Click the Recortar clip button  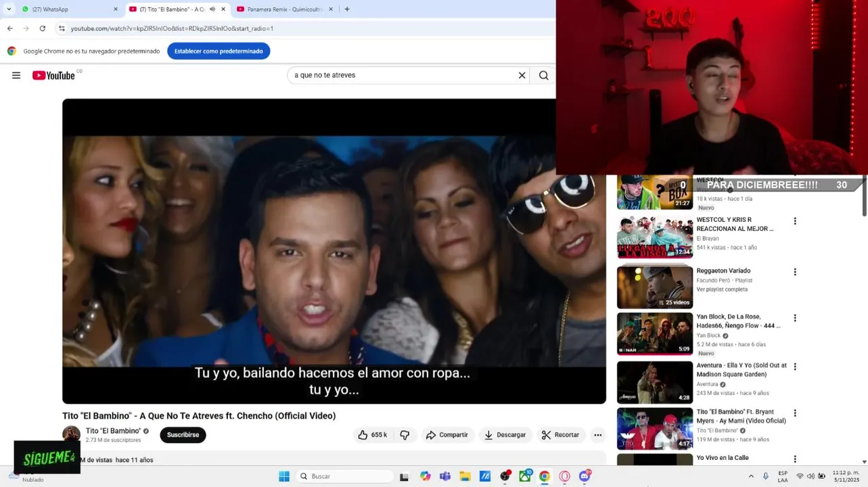[561, 435]
